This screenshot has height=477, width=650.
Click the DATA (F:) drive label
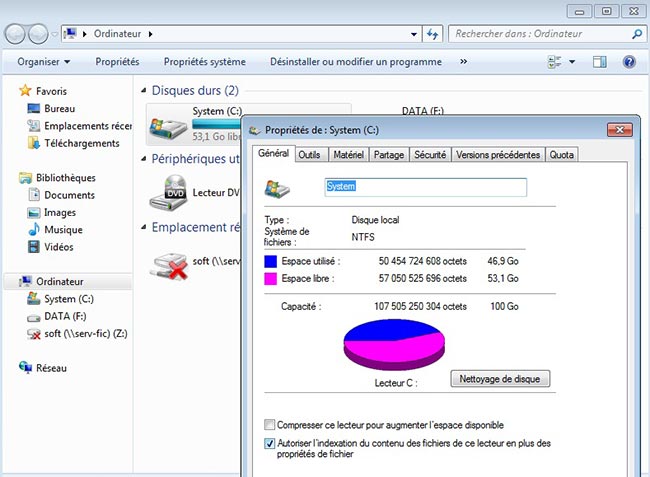pos(422,110)
